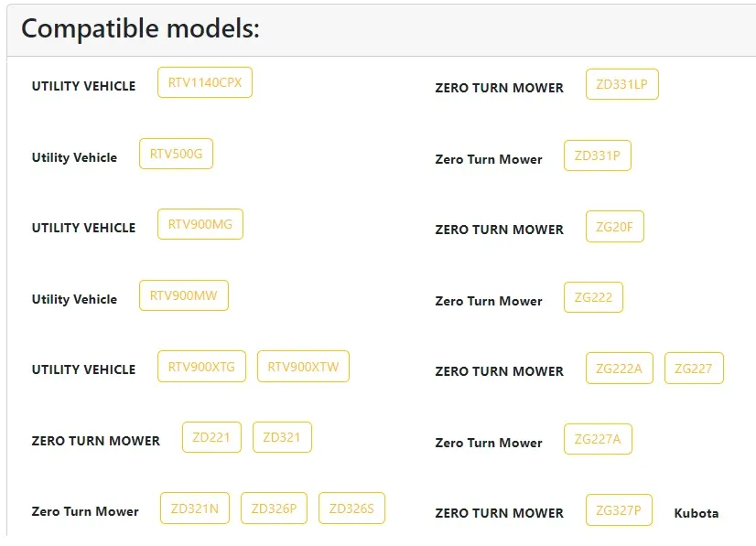Choose the RTV900MW model tag

coord(184,295)
